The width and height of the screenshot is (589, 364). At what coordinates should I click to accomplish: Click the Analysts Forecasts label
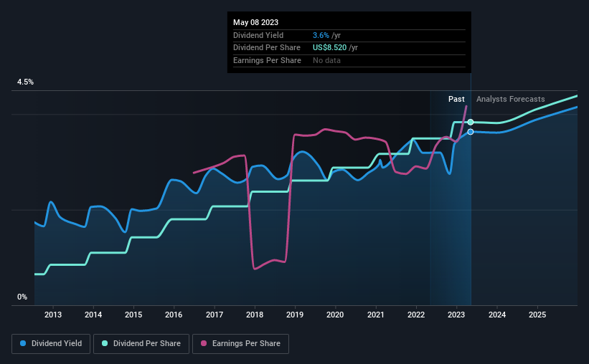[x=511, y=99]
